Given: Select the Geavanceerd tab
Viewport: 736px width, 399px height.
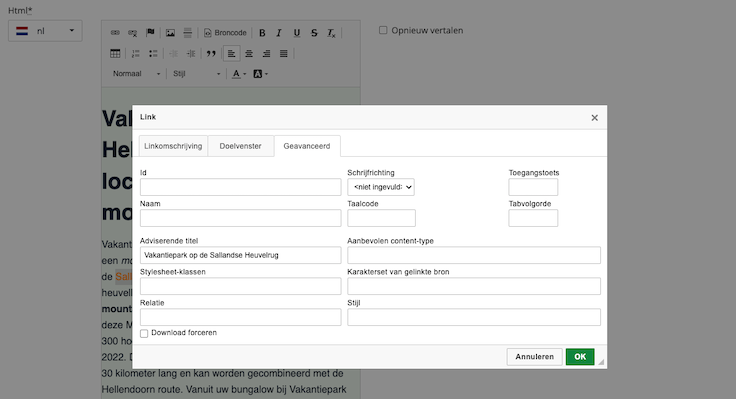Looking at the screenshot, I should tap(307, 146).
